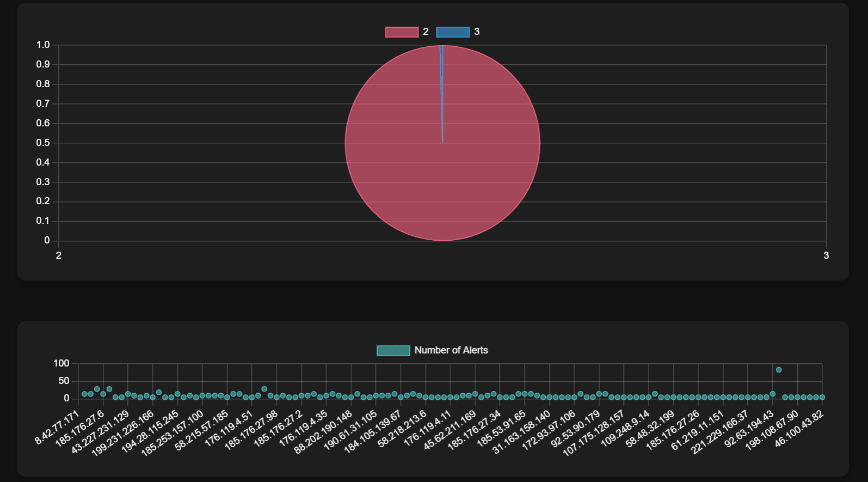Toggle the Number of Alerts legend label

click(451, 350)
